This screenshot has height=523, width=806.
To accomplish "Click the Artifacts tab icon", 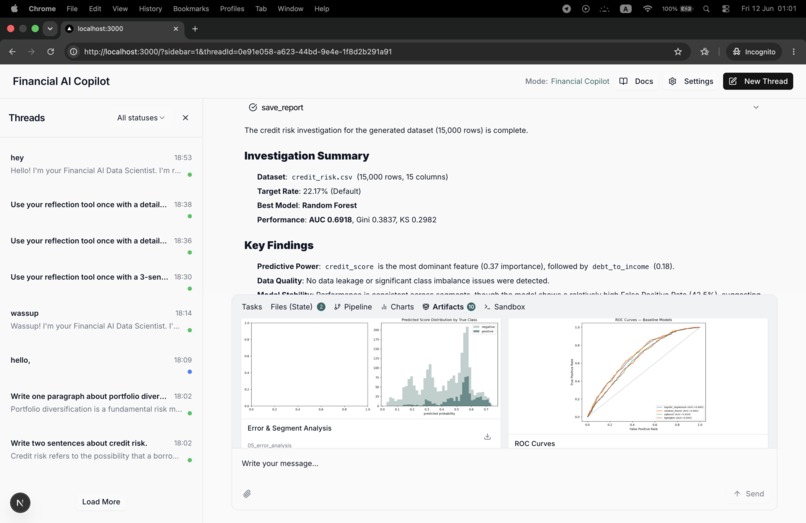I will point(426,307).
